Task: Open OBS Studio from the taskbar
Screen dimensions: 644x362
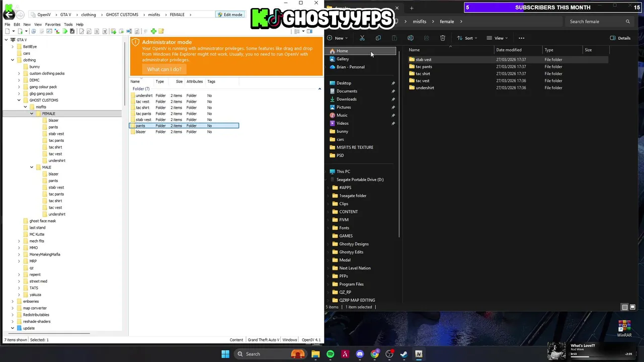Action: pos(389,354)
